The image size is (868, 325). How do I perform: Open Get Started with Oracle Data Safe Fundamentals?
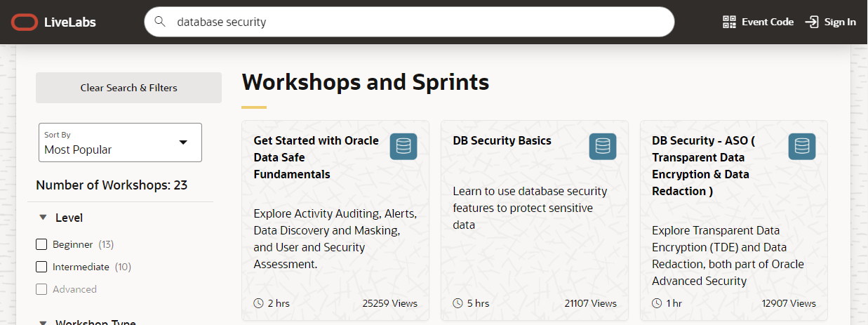(316, 157)
